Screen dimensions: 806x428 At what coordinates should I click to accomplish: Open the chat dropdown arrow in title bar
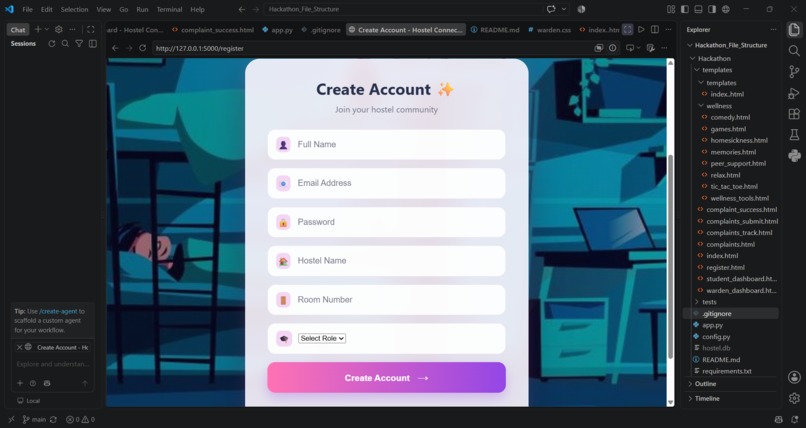click(x=564, y=9)
